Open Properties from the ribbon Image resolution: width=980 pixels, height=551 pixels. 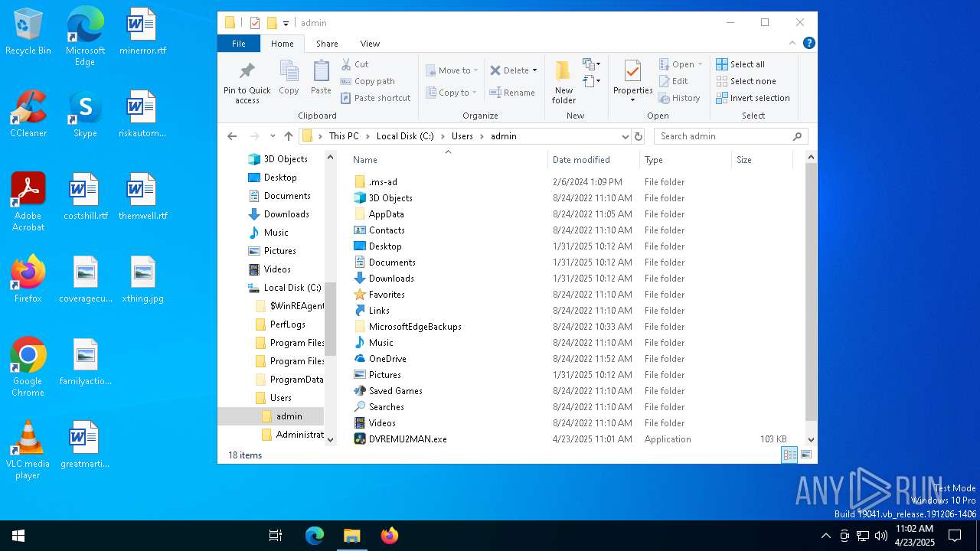[632, 81]
